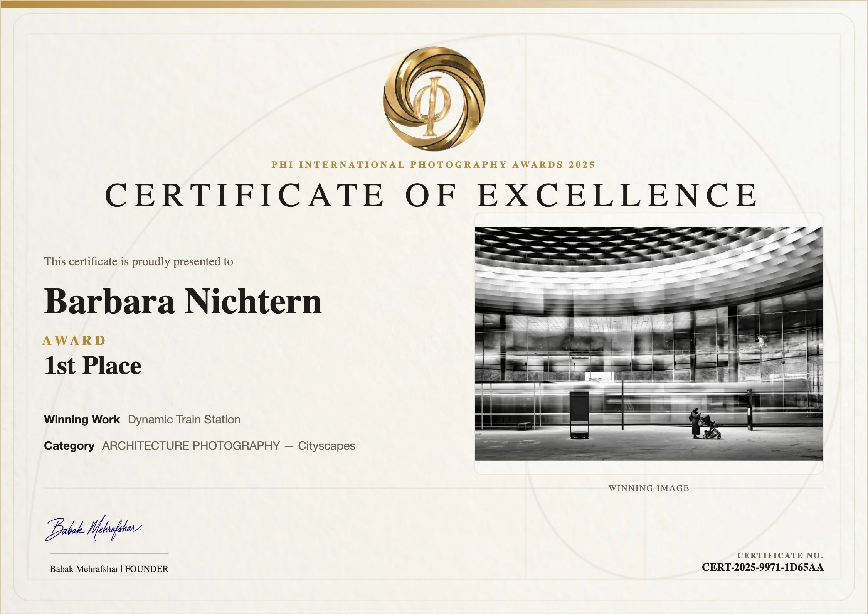Viewport: 868px width, 614px height.
Task: Click the "WINNING IMAGE" caption
Action: pyautogui.click(x=649, y=488)
